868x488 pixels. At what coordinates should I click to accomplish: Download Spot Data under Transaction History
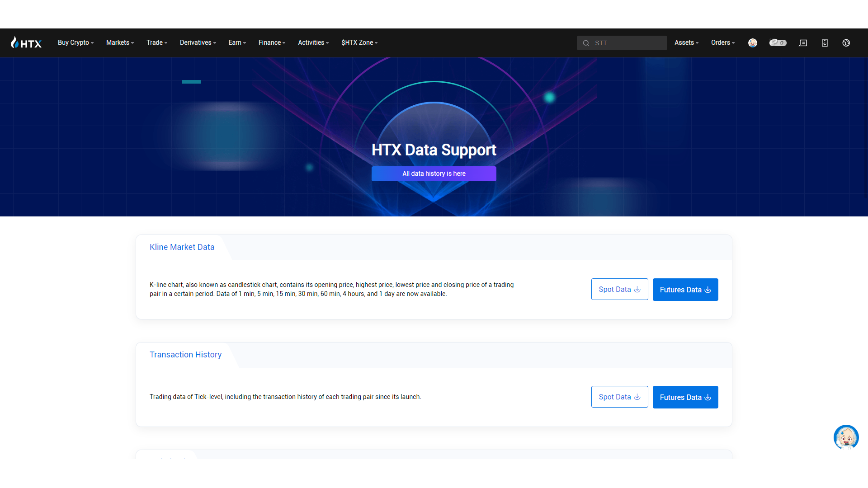(619, 396)
